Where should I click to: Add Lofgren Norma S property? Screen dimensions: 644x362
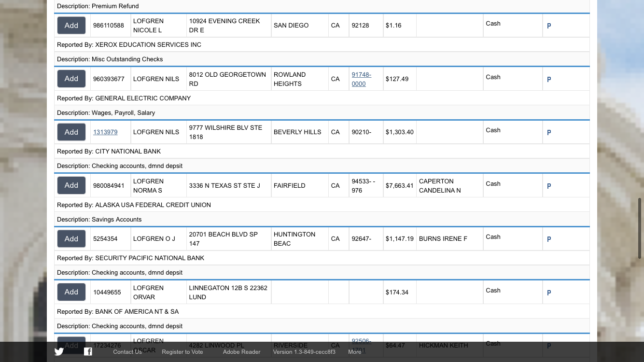coord(71,185)
